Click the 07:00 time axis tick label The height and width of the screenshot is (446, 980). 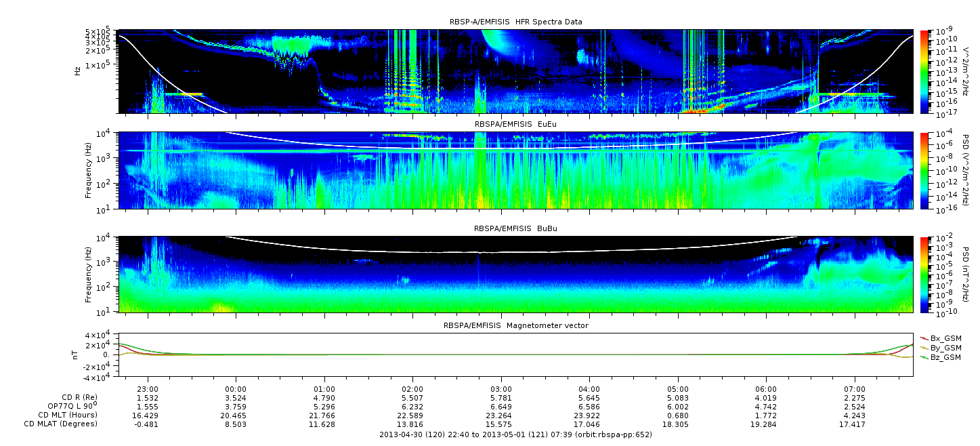point(855,388)
